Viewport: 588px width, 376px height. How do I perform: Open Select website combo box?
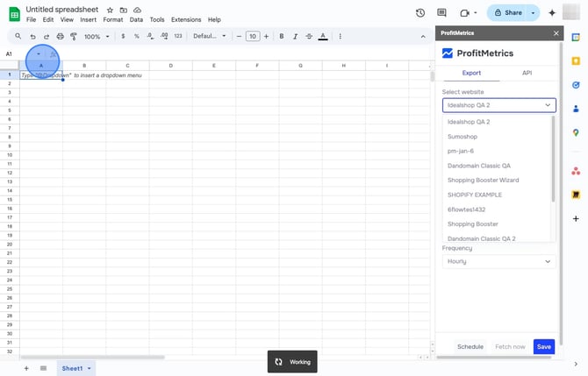point(498,105)
